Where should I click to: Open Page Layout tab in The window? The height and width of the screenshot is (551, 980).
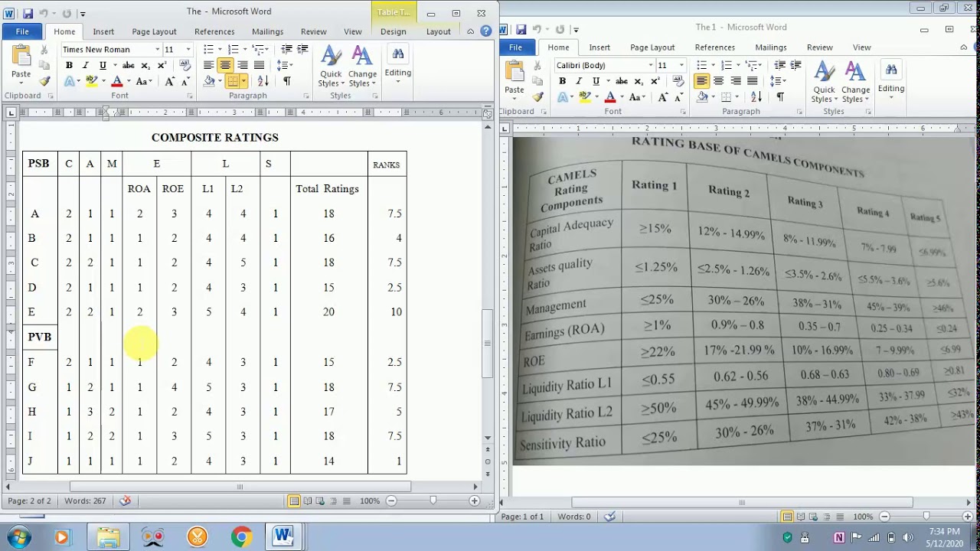pos(154,31)
